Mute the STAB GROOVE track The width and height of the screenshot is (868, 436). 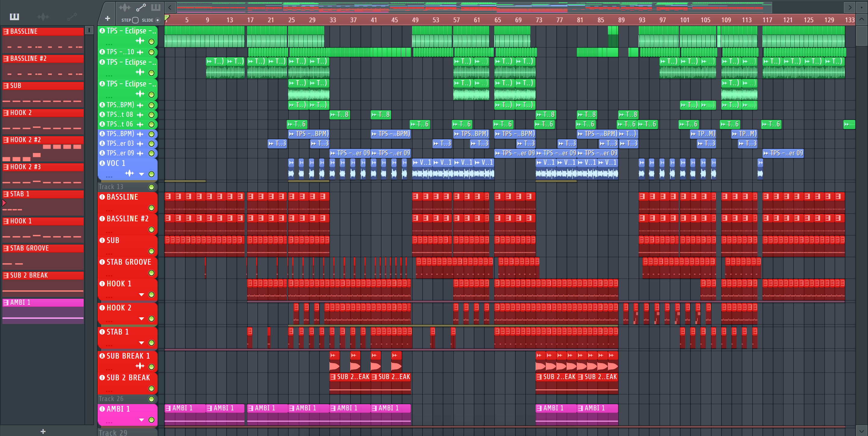[152, 273]
